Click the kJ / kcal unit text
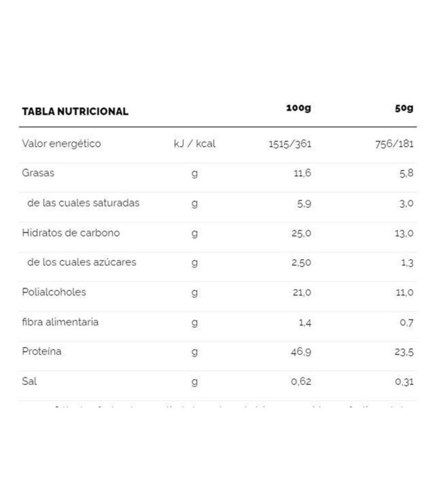Screen dimensions: 425x504 pyautogui.click(x=194, y=144)
